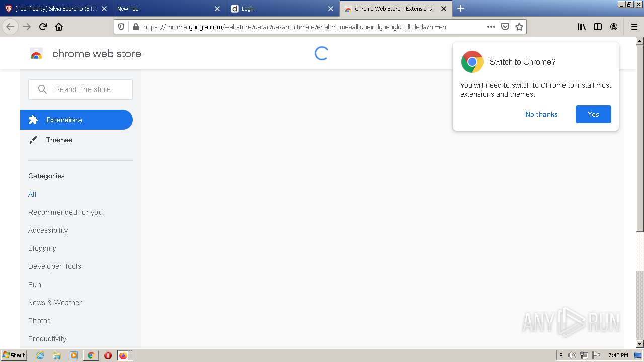Choose Accessibility category
This screenshot has height=362, width=644.
[x=48, y=230]
